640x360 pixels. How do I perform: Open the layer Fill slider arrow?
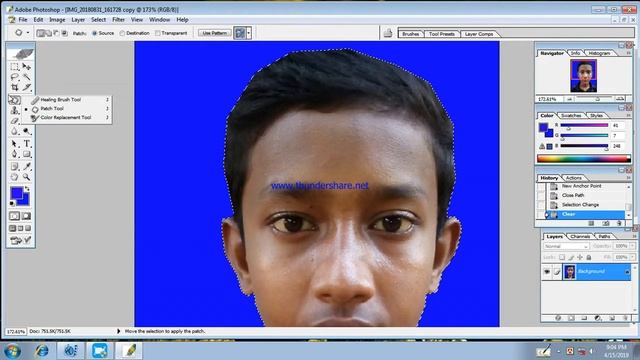(632, 257)
